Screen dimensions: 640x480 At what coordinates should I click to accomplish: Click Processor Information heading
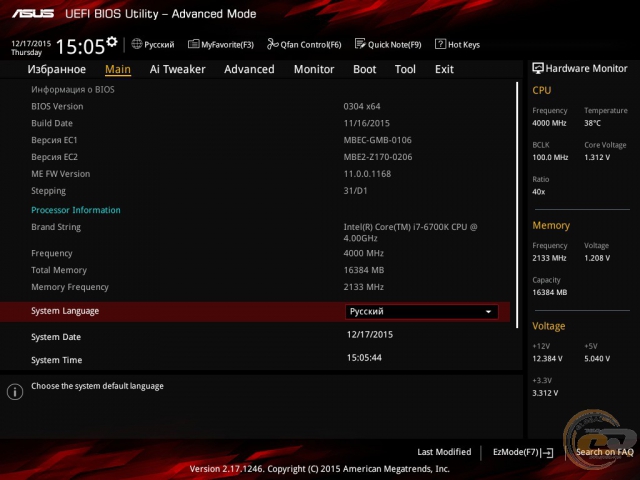(x=76, y=210)
